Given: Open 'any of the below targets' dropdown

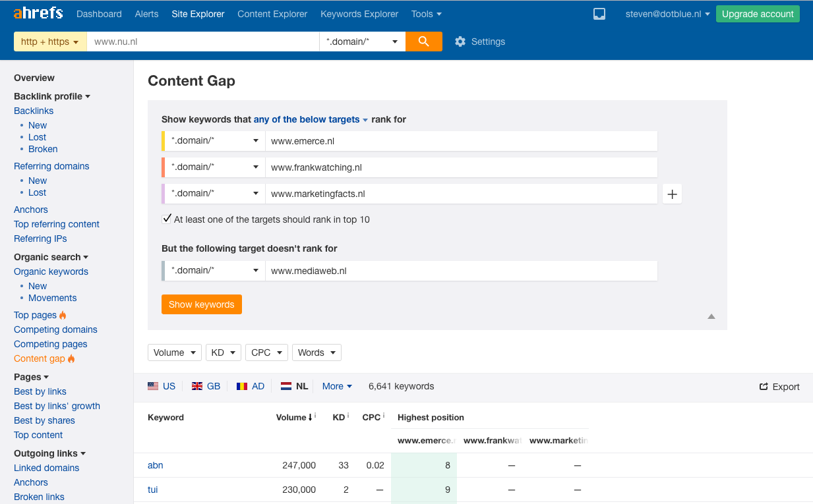Looking at the screenshot, I should click(311, 119).
